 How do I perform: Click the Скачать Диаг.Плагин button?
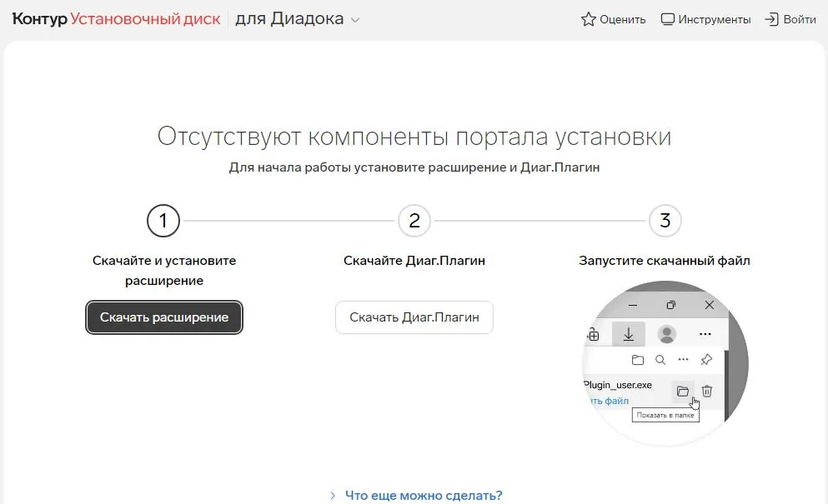point(414,317)
